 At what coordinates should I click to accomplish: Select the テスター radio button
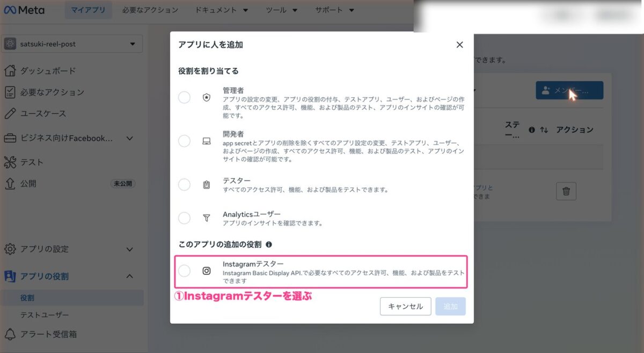point(184,184)
